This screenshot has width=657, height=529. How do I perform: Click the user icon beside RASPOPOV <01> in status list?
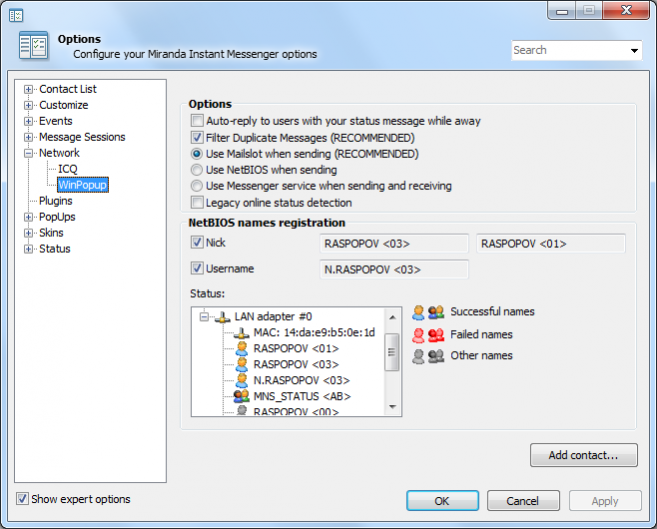(x=242, y=348)
